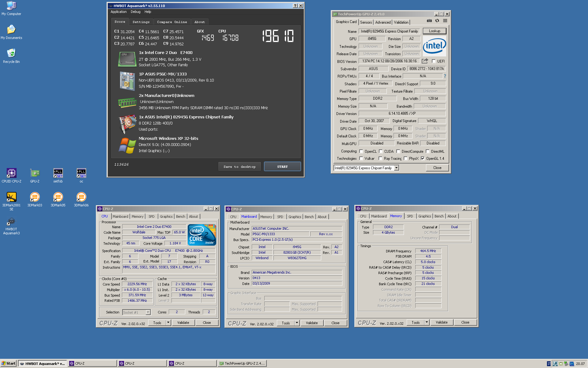Open the Validation tab in GPU-Z
588x368 pixels.
click(401, 22)
